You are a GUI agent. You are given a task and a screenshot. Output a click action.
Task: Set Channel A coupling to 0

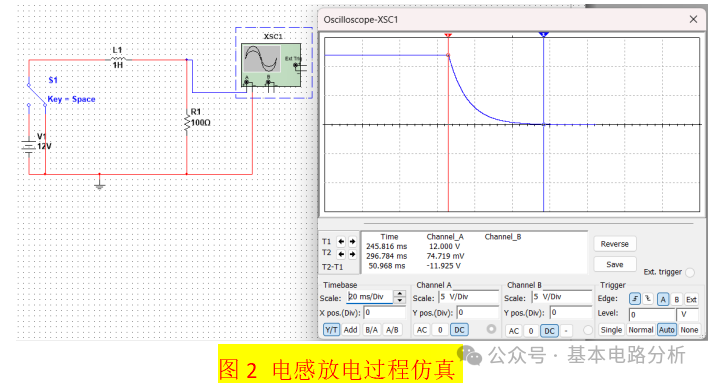coord(440,330)
